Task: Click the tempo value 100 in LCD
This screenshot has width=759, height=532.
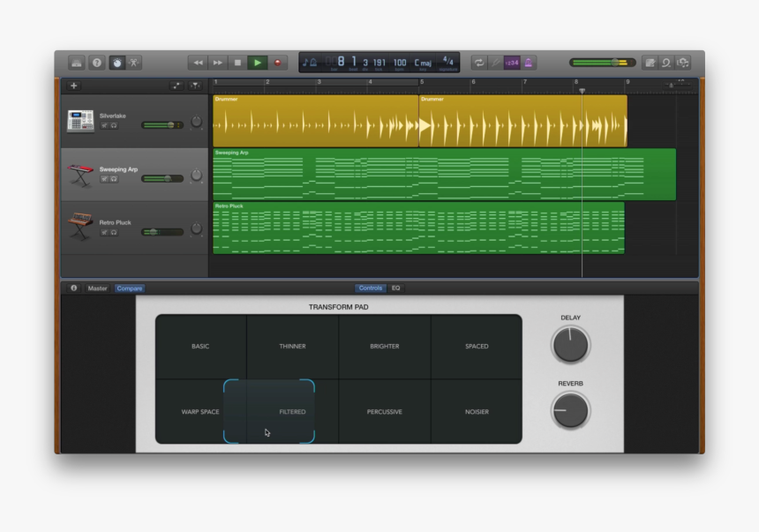Action: [399, 63]
